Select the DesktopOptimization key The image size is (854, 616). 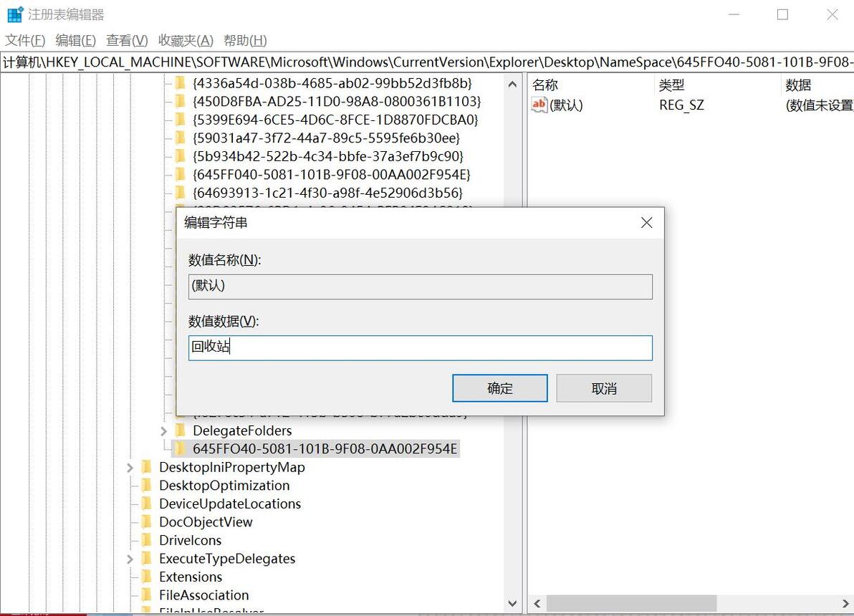click(x=224, y=486)
